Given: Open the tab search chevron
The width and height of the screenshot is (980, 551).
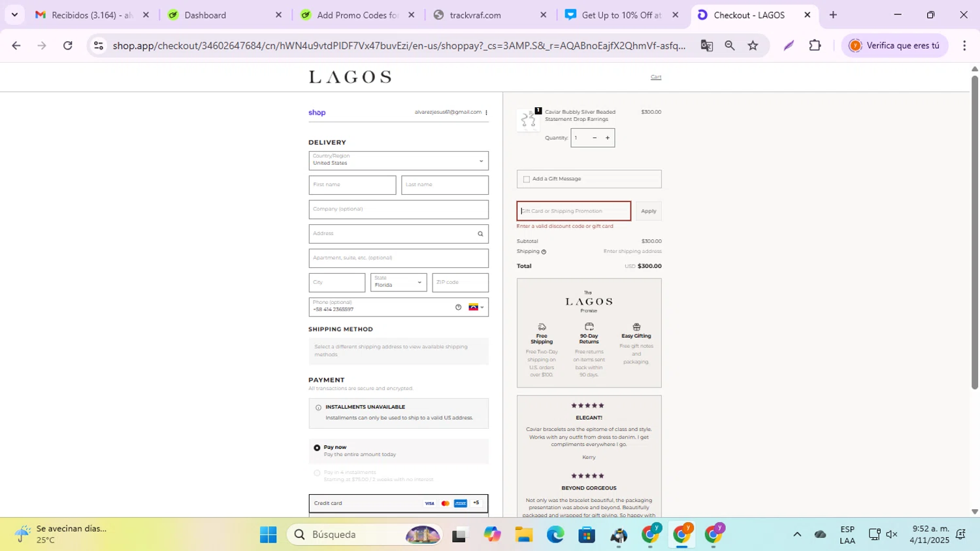Looking at the screenshot, I should (x=14, y=14).
